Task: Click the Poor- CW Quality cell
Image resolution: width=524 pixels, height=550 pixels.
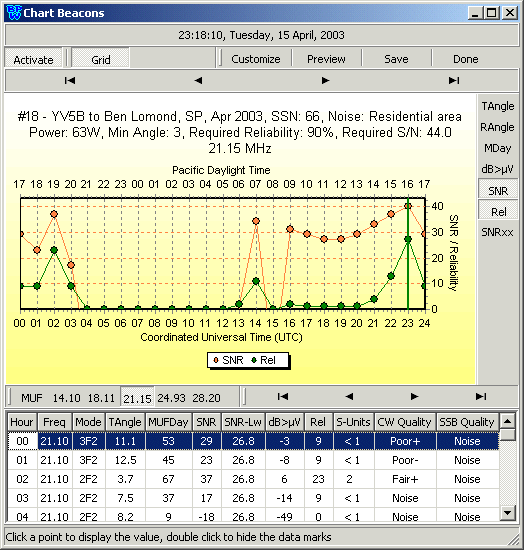Action: pos(405,460)
